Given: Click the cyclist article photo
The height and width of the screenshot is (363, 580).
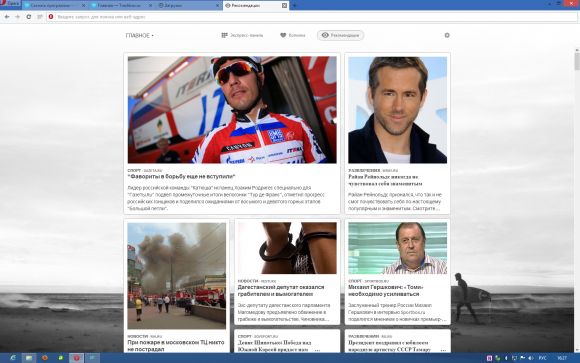Looking at the screenshot, I should pyautogui.click(x=232, y=110).
